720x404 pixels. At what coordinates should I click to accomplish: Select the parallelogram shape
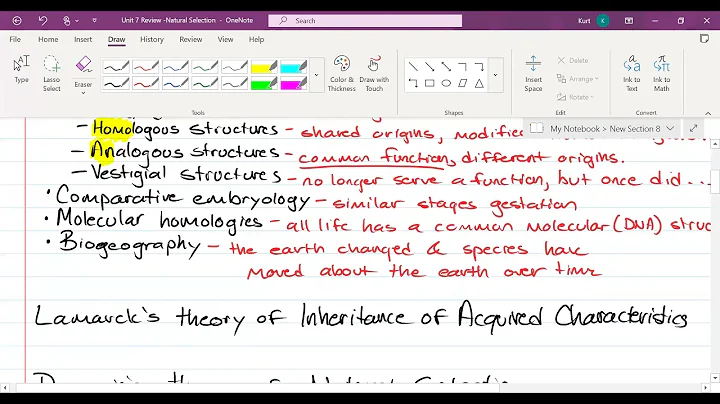coord(463,84)
